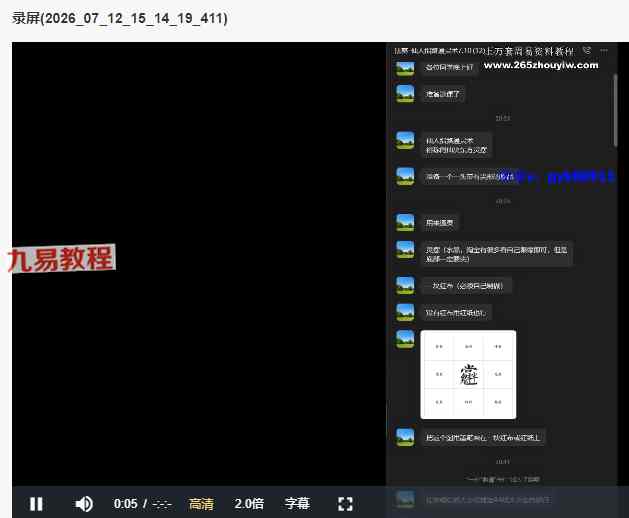The image size is (629, 518).
Task: Click the topmost chat avatar icon
Action: [x=405, y=67]
